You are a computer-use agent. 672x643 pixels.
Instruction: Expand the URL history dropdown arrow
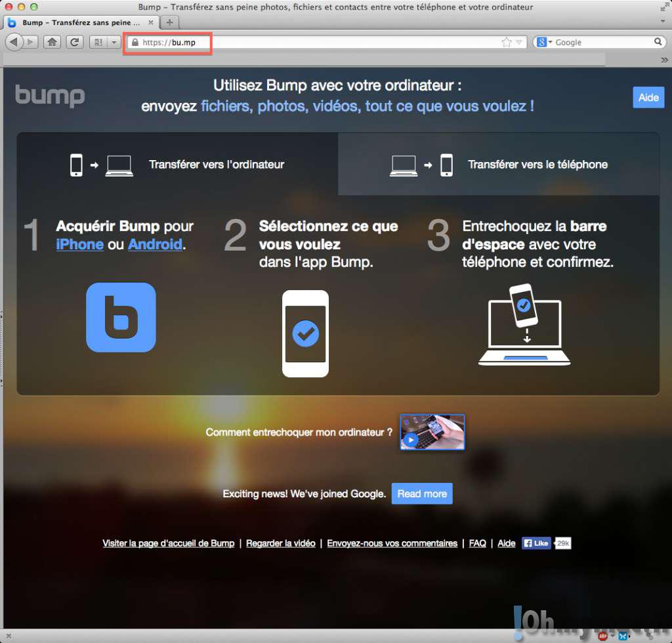tap(519, 42)
